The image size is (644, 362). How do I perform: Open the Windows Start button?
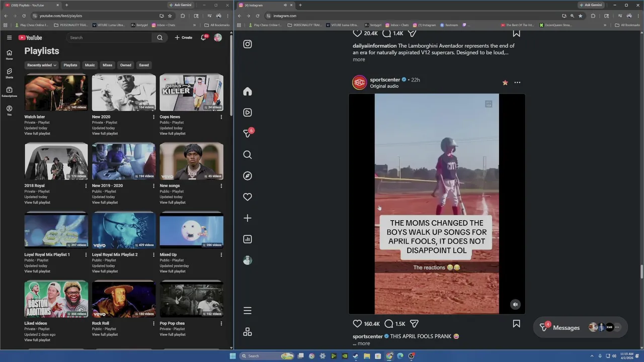pos(232,356)
